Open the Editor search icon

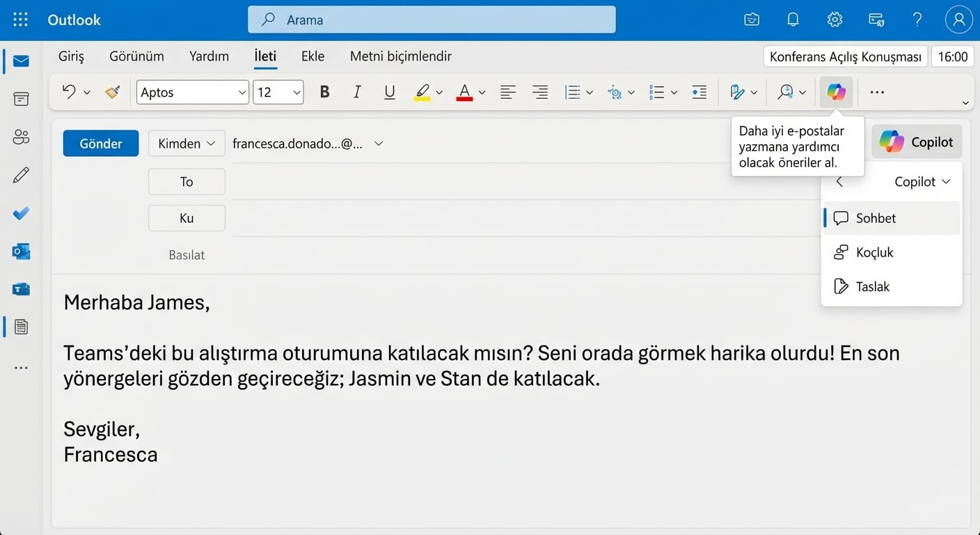coord(786,91)
